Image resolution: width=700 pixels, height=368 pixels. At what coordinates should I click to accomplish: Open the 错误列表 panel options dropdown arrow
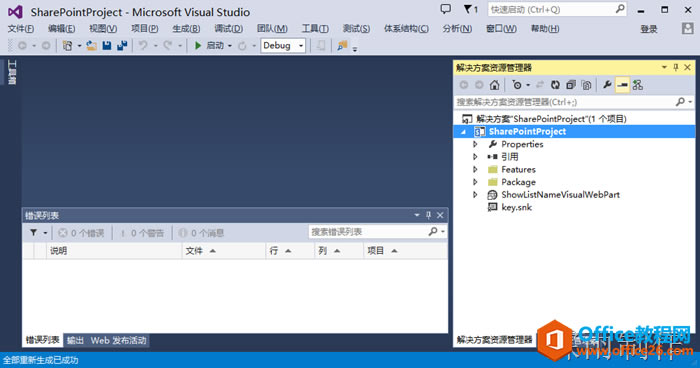417,215
